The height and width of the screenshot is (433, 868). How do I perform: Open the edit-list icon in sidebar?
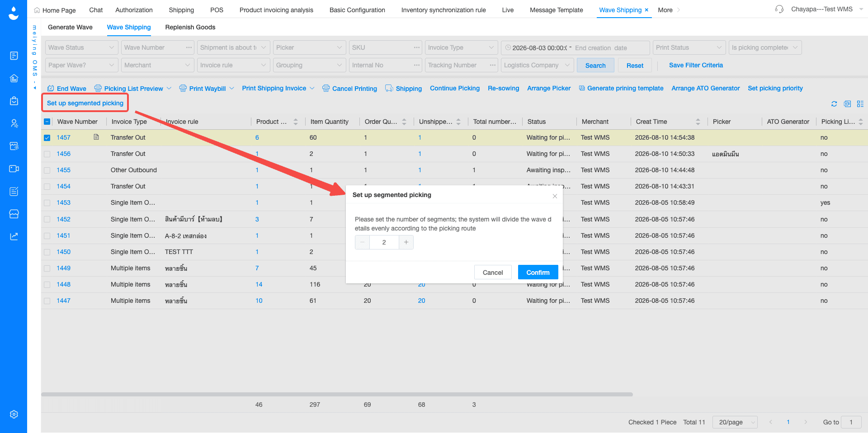point(14,191)
